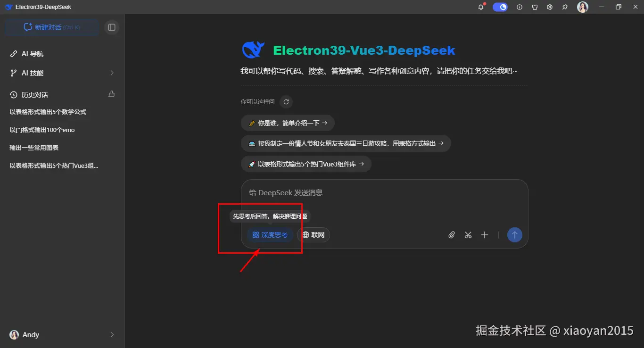Minimize the Electron39-DeepSeek window
The height and width of the screenshot is (348, 644).
tap(601, 7)
